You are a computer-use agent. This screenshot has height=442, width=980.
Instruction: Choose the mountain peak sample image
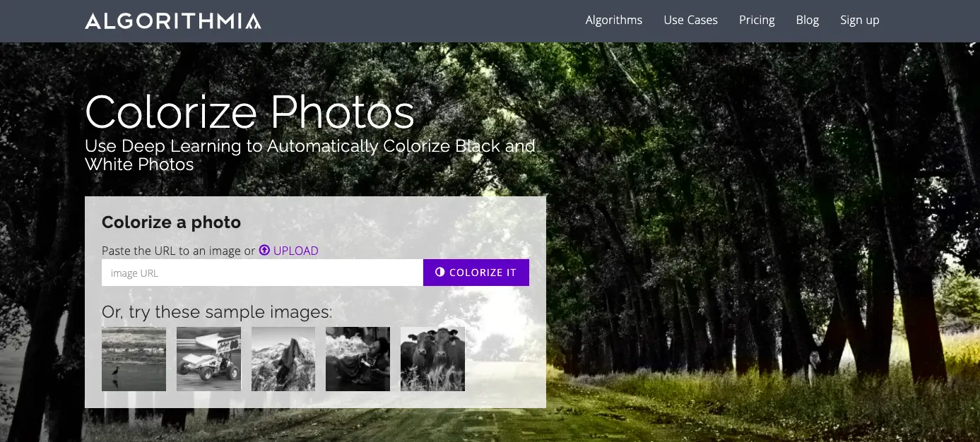click(x=283, y=359)
